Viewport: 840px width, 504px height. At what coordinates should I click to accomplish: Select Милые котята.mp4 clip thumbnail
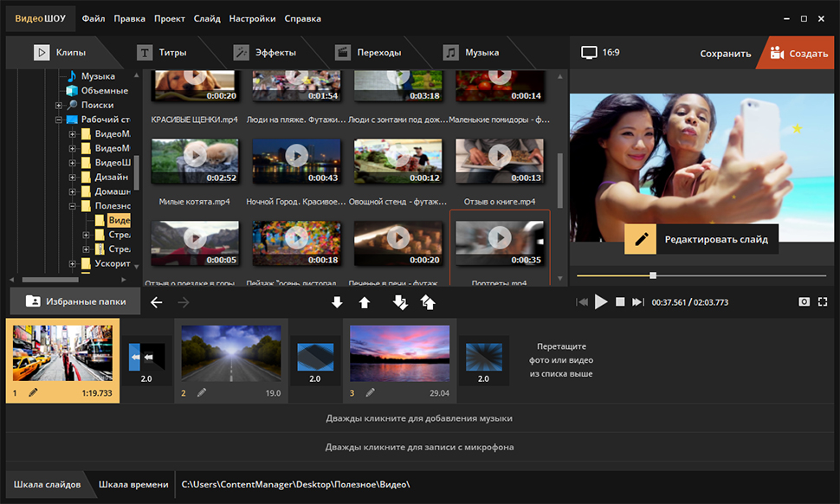(195, 161)
